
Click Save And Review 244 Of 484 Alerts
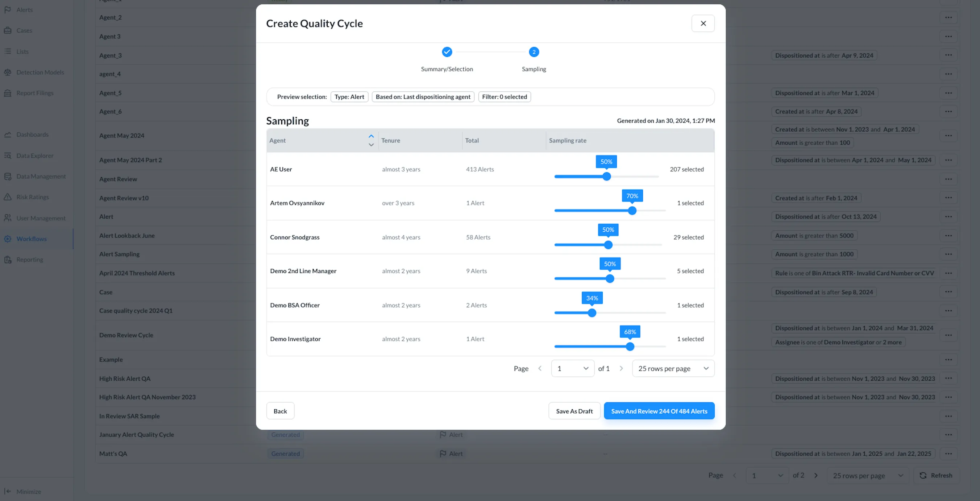659,411
